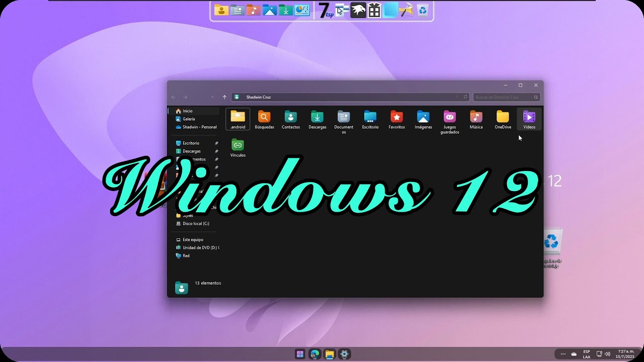Open the recent locations dropdown arrow
Screen dimensions: 644x362
[212, 97]
